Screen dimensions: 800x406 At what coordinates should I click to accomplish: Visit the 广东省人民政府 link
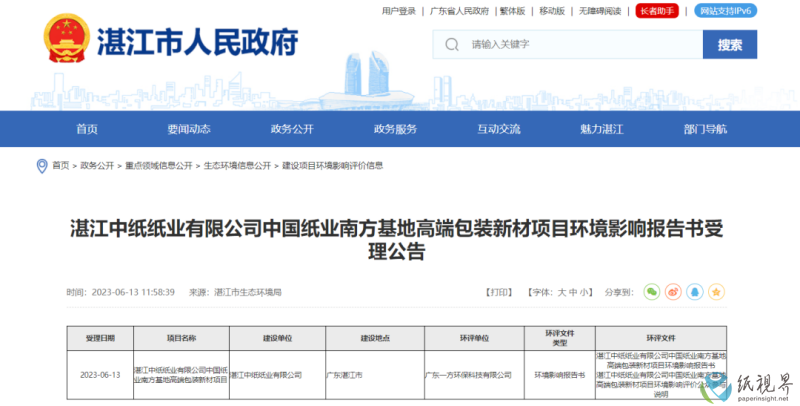pyautogui.click(x=459, y=11)
